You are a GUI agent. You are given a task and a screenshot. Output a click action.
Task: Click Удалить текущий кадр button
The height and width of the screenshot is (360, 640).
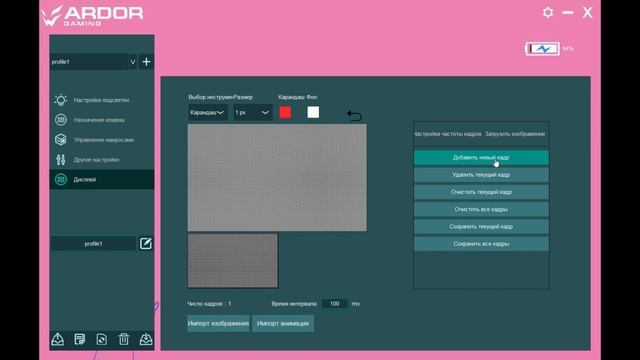(x=481, y=175)
